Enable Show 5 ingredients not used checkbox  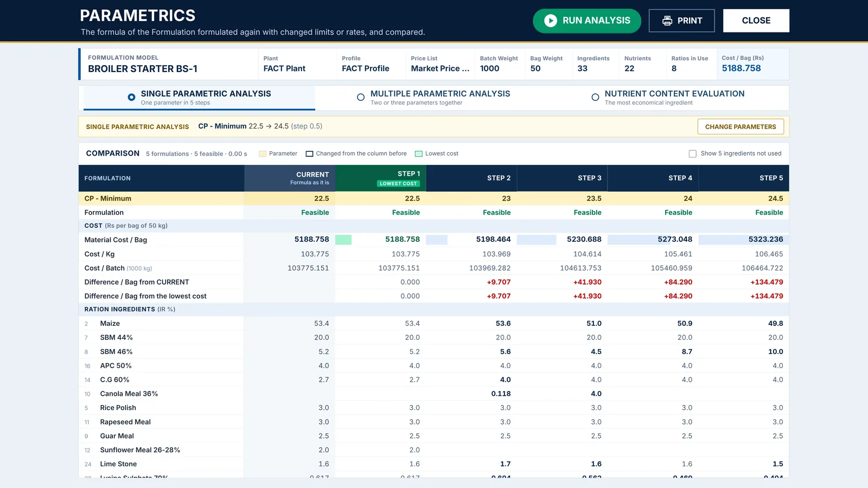[x=693, y=153]
